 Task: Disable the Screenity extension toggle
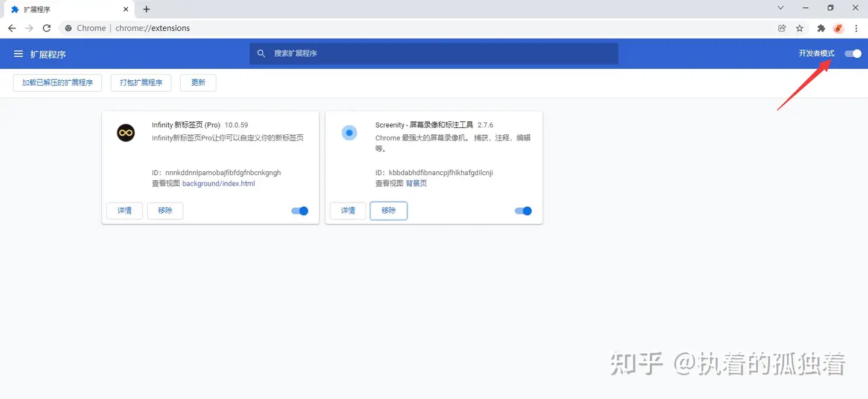coord(523,211)
